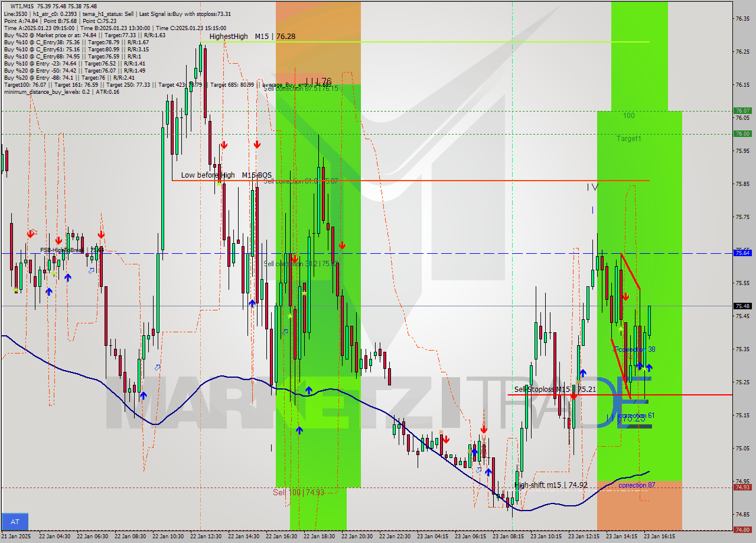
Task: Click the blue 75.64 price tag
Action: click(x=742, y=253)
